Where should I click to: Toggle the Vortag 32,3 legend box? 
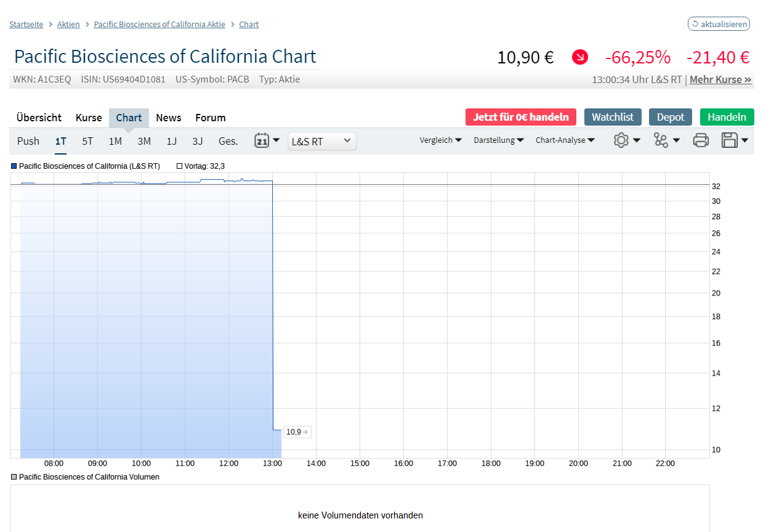(179, 166)
